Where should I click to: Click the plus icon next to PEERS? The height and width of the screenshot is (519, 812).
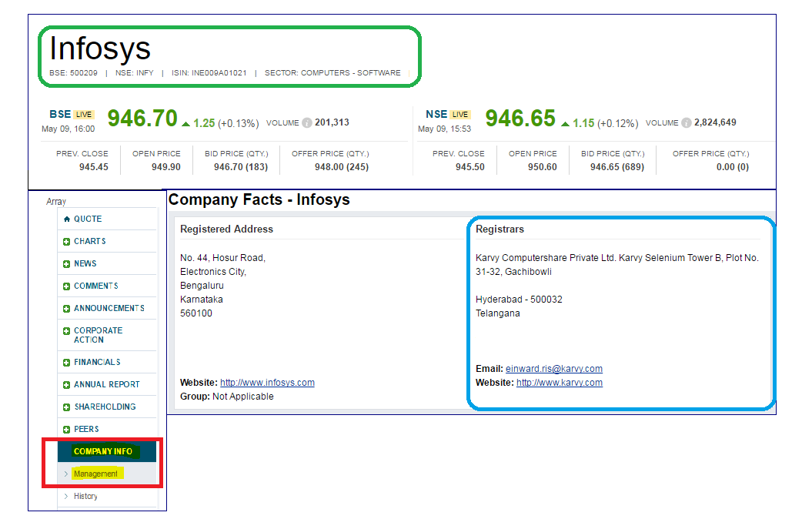click(x=66, y=430)
